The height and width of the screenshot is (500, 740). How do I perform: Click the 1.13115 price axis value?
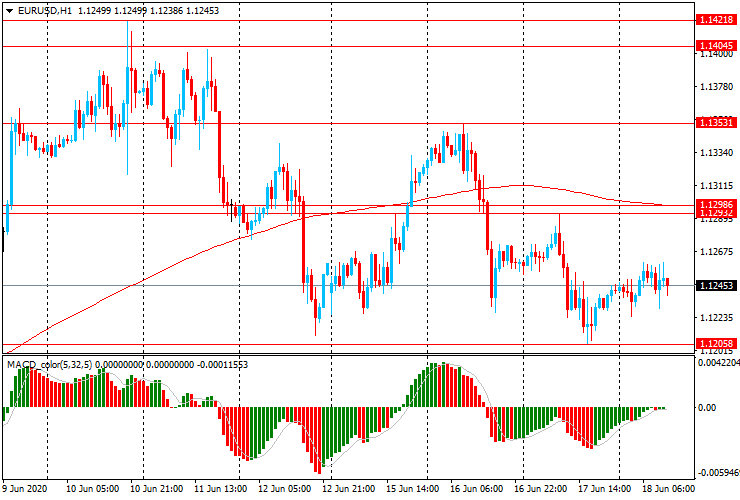coord(716,186)
